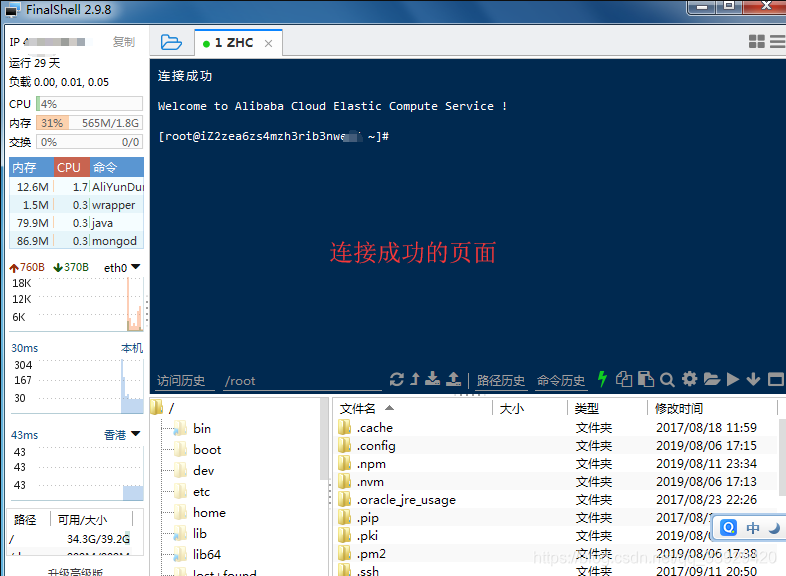Click the file list vertical scrollbar
The height and width of the screenshot is (576, 786).
(x=781, y=456)
